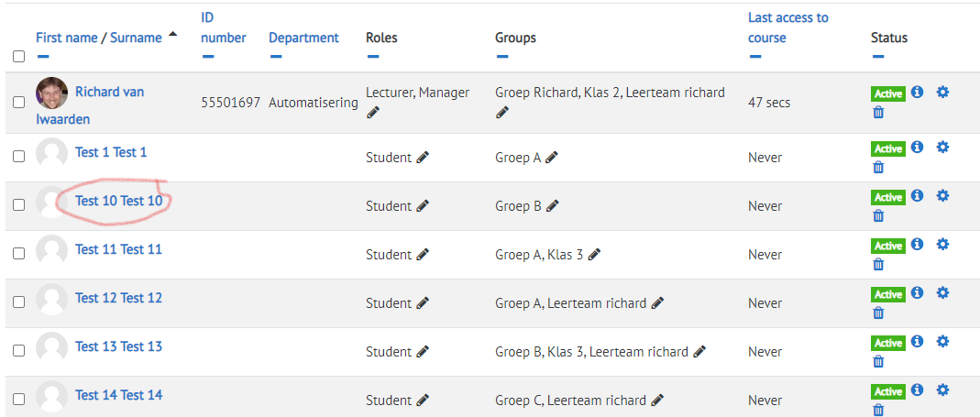Sort table by ID number

click(x=223, y=27)
